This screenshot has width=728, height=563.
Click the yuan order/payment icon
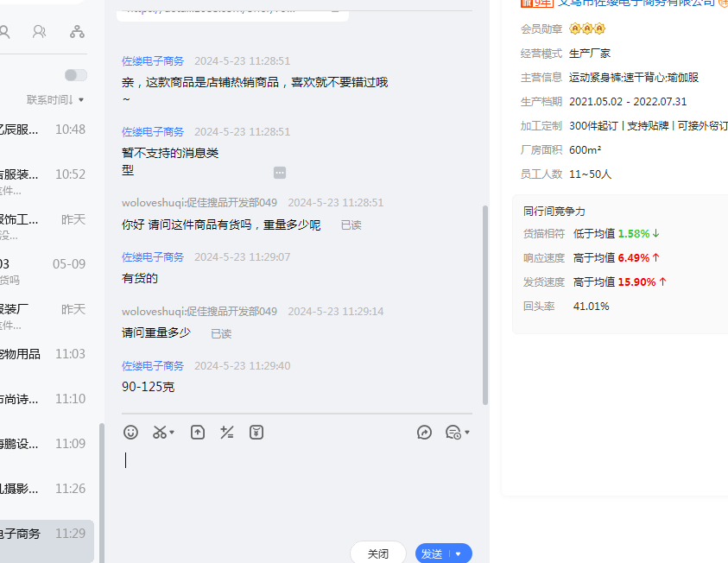[256, 433]
